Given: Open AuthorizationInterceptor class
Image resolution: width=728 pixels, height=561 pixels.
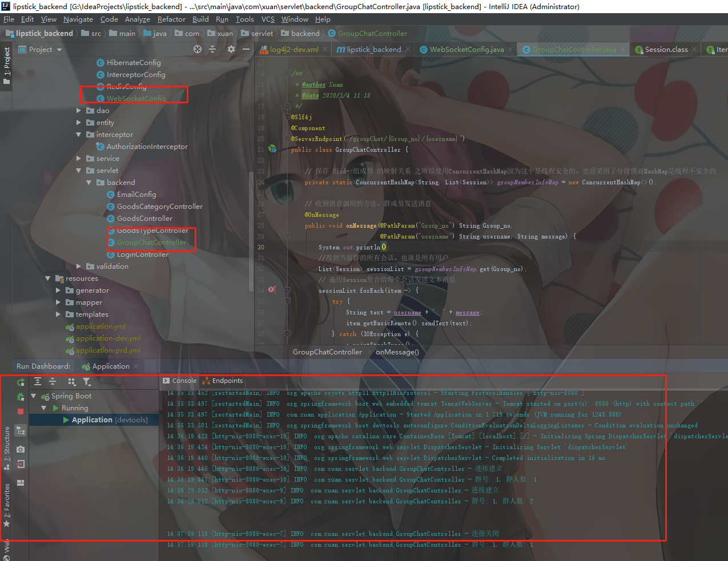Looking at the screenshot, I should point(147,147).
